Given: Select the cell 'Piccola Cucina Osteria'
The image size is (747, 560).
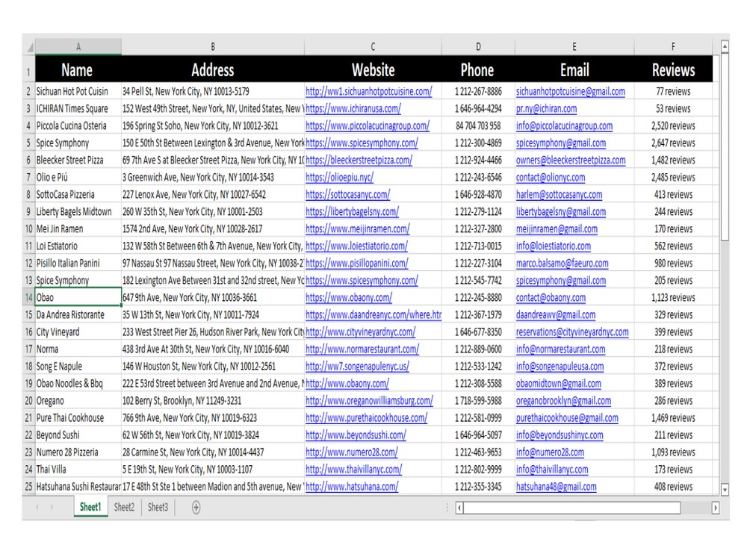Looking at the screenshot, I should (x=78, y=125).
